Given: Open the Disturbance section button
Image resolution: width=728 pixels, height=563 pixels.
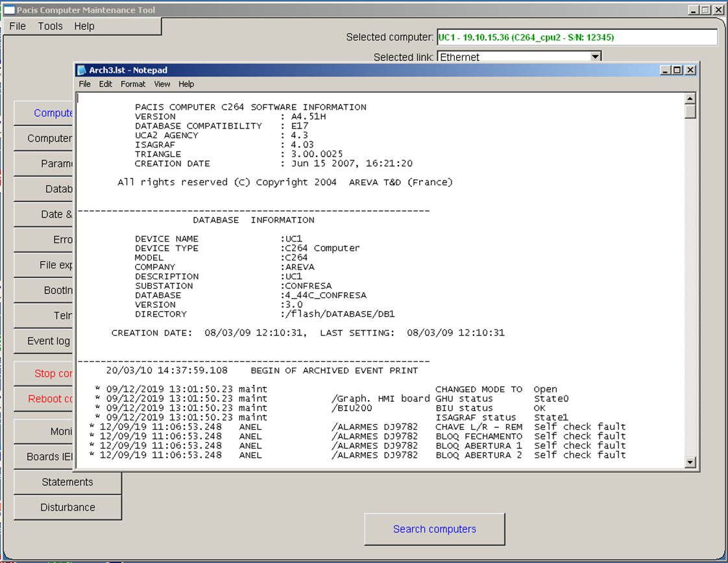Looking at the screenshot, I should tap(67, 507).
